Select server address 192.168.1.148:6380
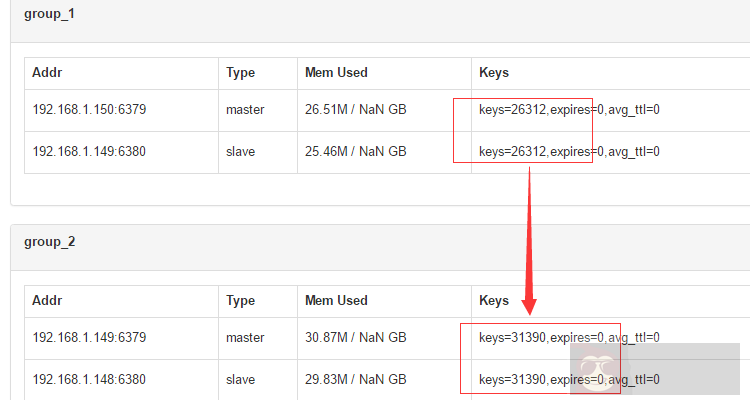Image resolution: width=750 pixels, height=400 pixels. pos(89,380)
